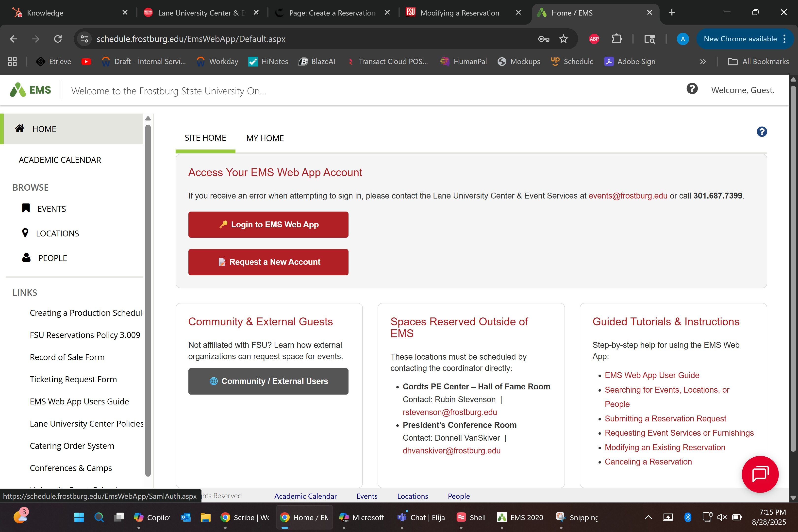Switch to the MY HOME tab

[x=265, y=138]
